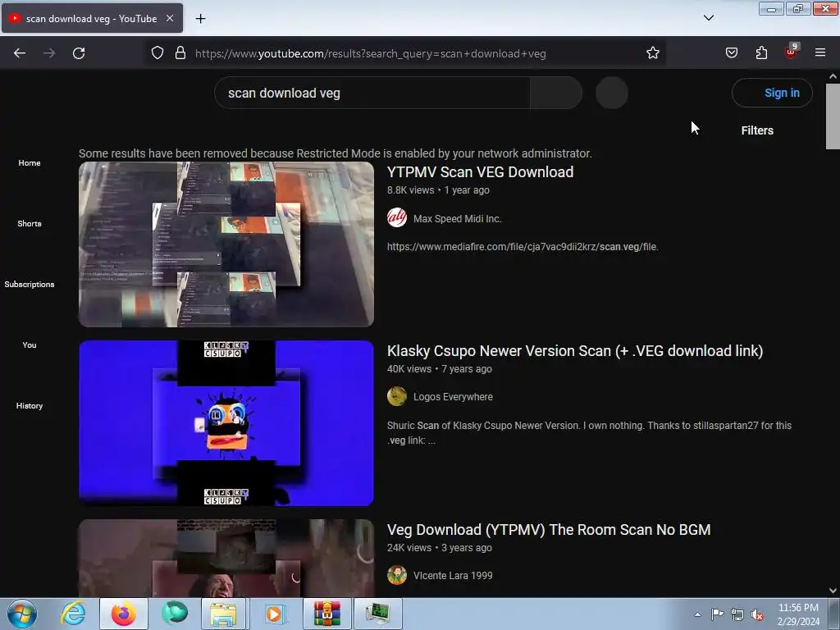
Task: Expand the list all tabs chevron
Action: pos(708,18)
